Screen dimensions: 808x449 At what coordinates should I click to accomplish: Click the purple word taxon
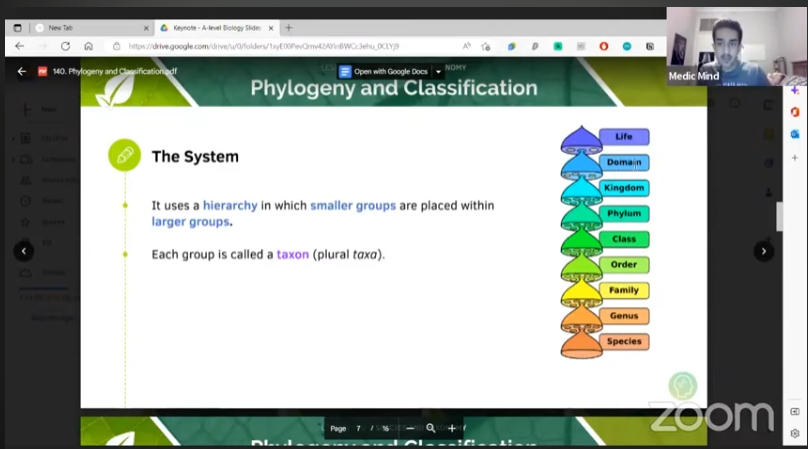pos(293,254)
